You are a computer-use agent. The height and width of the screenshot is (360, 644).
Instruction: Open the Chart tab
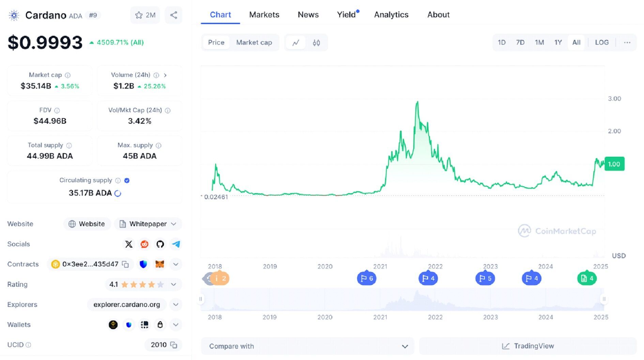click(220, 15)
